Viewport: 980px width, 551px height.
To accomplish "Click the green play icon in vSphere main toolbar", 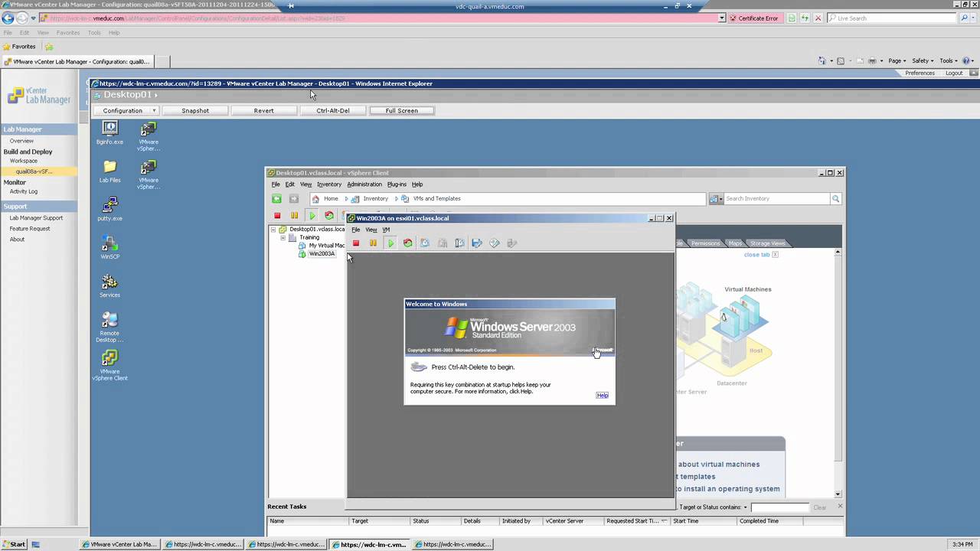I will [x=312, y=216].
